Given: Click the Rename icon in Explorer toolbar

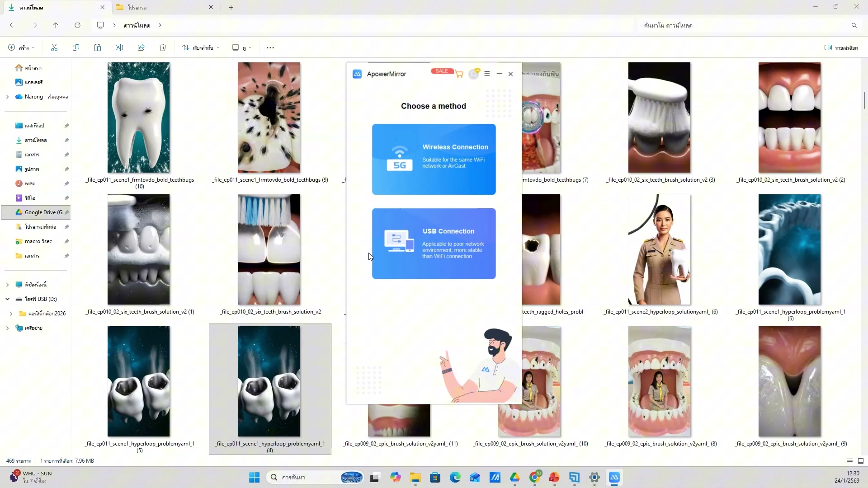Looking at the screenshot, I should point(119,47).
